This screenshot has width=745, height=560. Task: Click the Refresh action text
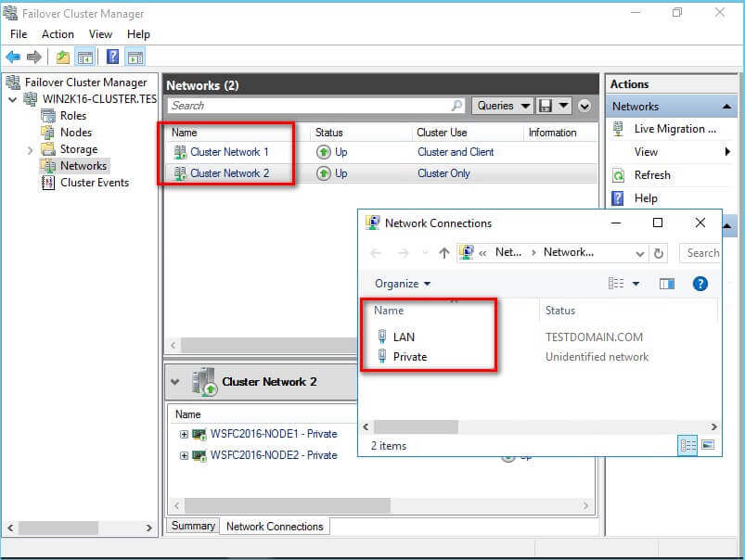pyautogui.click(x=652, y=175)
